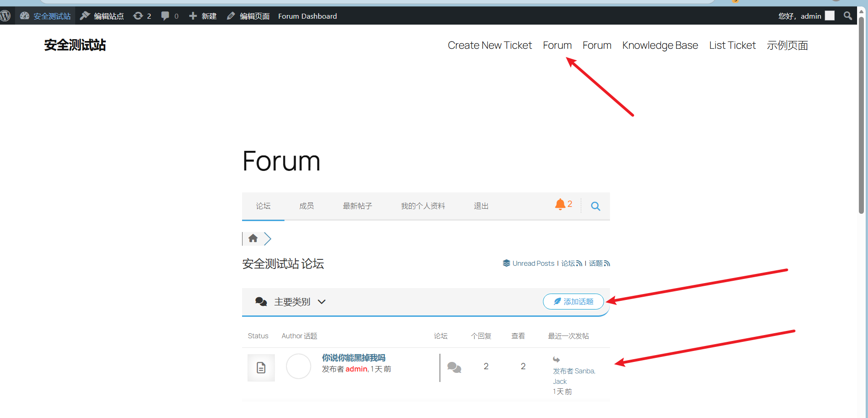Screen dimensions: 868x418
Task: Open the first Forum nav link
Action: point(557,45)
